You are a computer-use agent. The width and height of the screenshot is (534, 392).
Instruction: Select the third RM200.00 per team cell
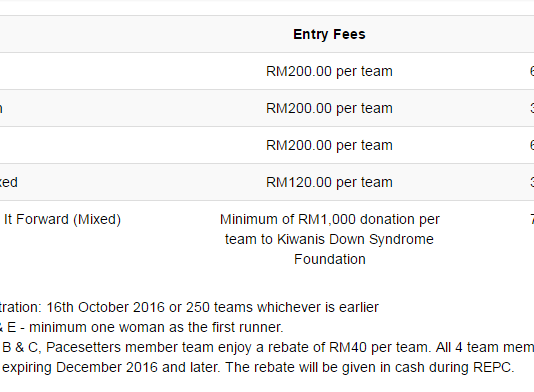pos(329,145)
